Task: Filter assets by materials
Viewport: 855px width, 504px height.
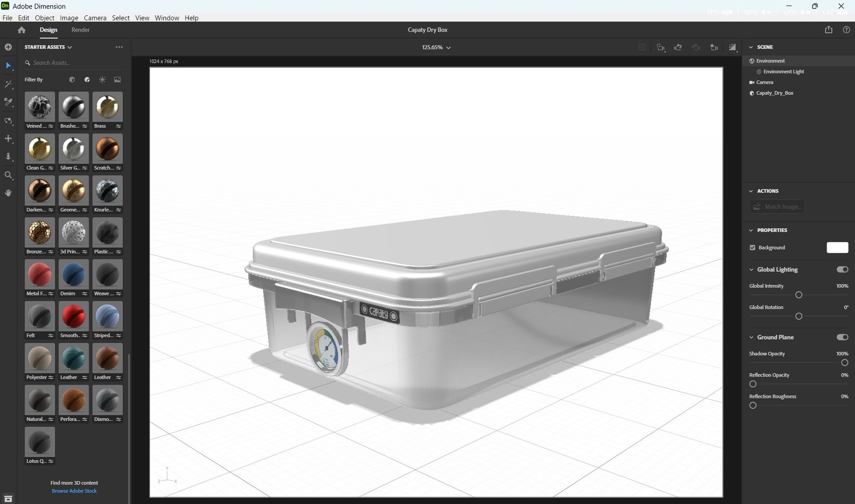Action: [87, 80]
